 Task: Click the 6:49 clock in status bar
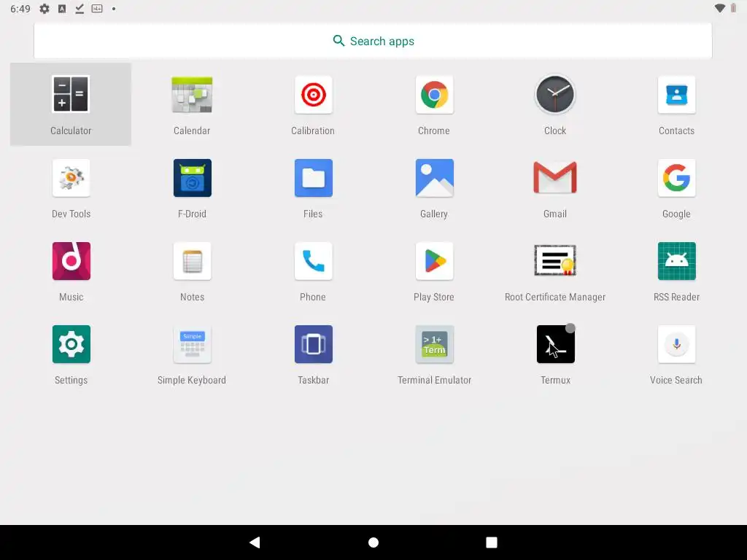(x=20, y=9)
